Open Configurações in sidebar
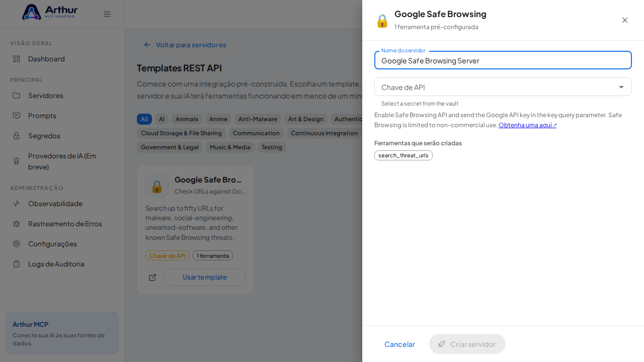The width and height of the screenshot is (644, 362). pos(62,244)
